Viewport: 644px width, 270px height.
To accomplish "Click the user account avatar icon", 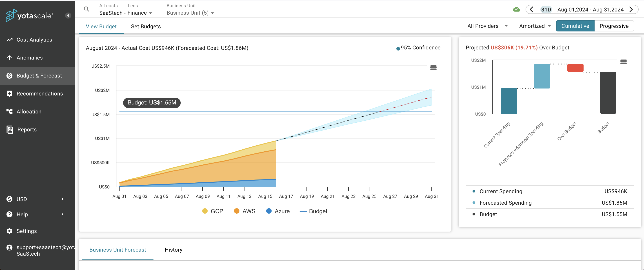I will [9, 248].
